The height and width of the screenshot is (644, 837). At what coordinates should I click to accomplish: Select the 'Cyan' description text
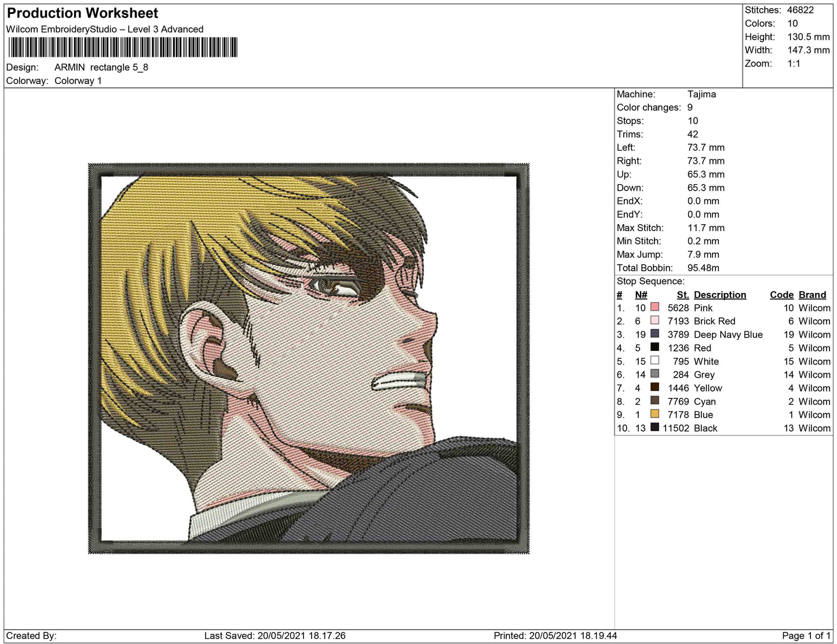coord(705,401)
